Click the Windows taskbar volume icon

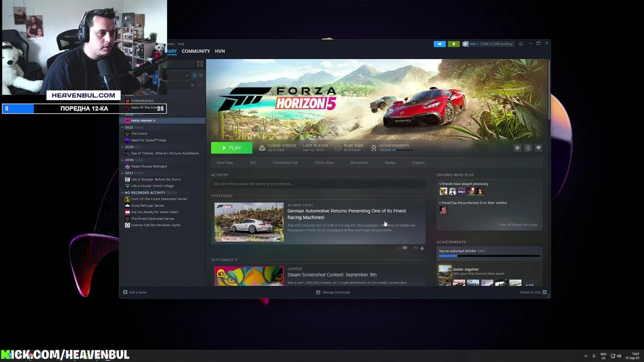point(619,356)
